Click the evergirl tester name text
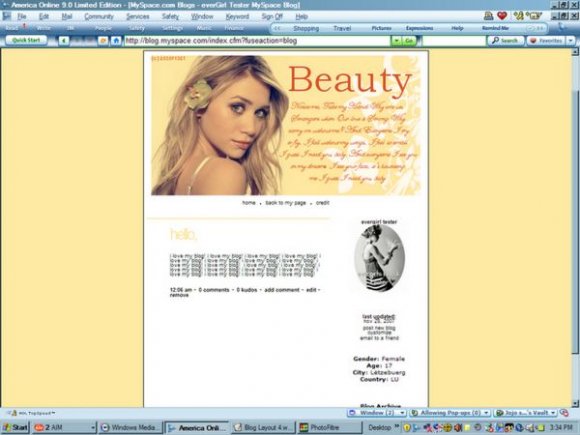The width and height of the screenshot is (580, 435). tap(379, 222)
